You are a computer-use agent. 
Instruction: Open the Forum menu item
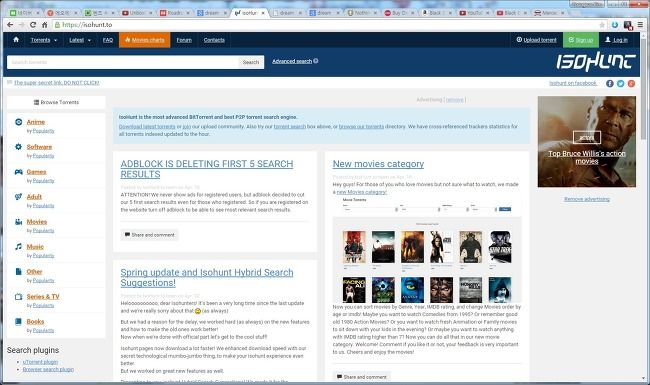click(184, 40)
